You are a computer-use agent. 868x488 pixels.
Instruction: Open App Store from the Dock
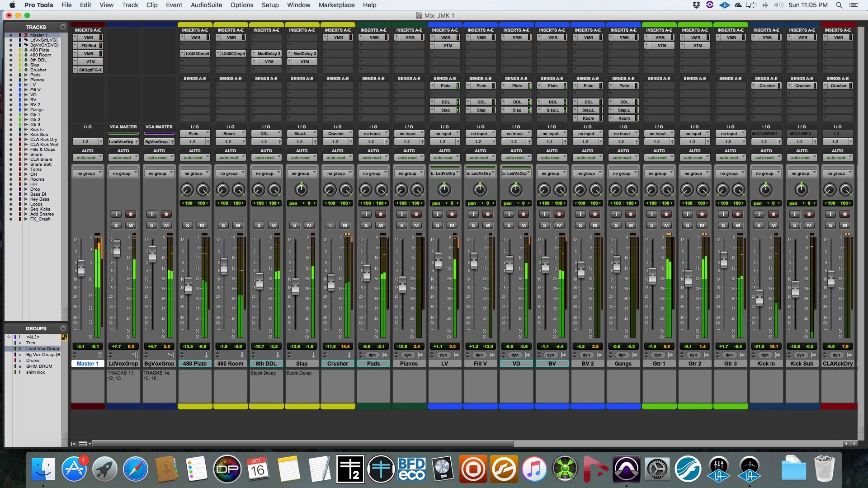(74, 469)
